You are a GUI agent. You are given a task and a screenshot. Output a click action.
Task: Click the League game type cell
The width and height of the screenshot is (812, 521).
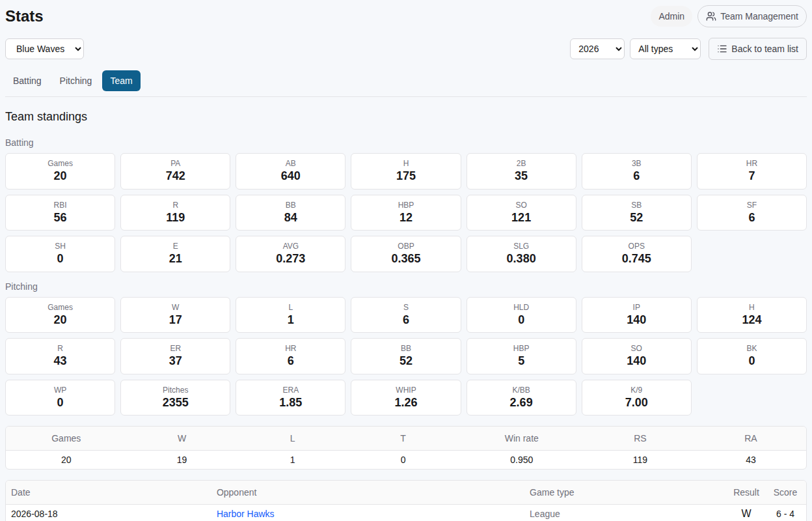pos(545,514)
